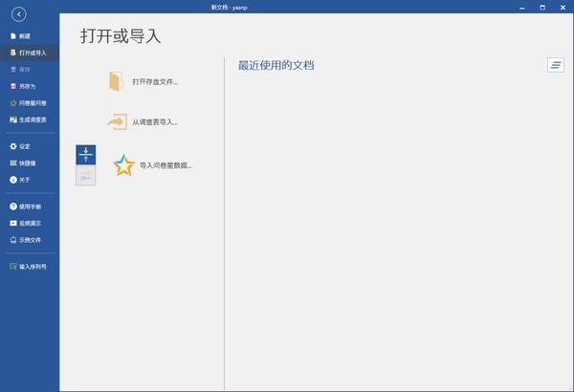Select 新建 in the sidebar
The height and width of the screenshot is (392, 574).
point(25,35)
